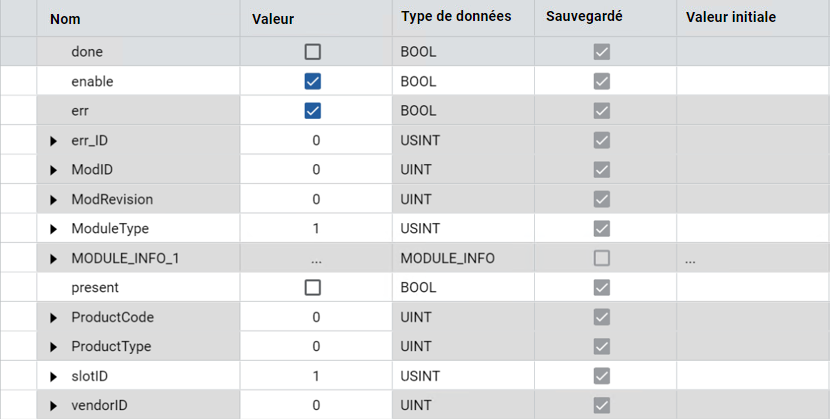
Task: Edit the err_ID value field
Action: (x=316, y=141)
